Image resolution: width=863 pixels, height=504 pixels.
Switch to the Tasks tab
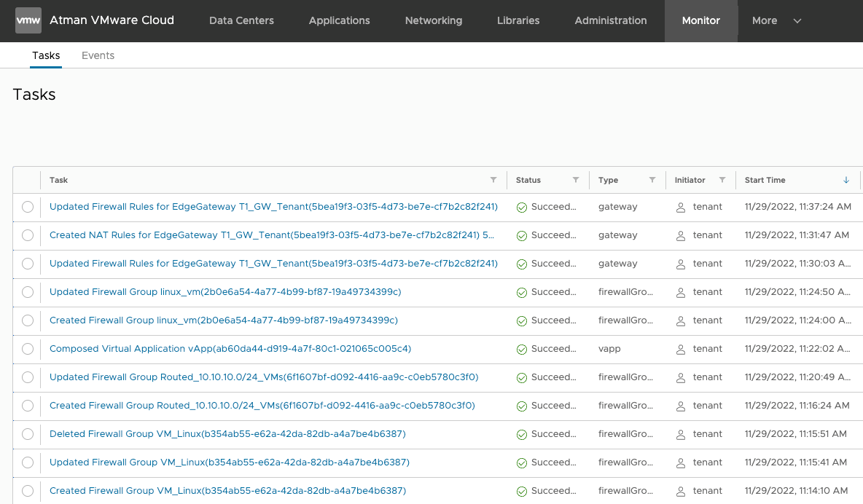(x=46, y=55)
